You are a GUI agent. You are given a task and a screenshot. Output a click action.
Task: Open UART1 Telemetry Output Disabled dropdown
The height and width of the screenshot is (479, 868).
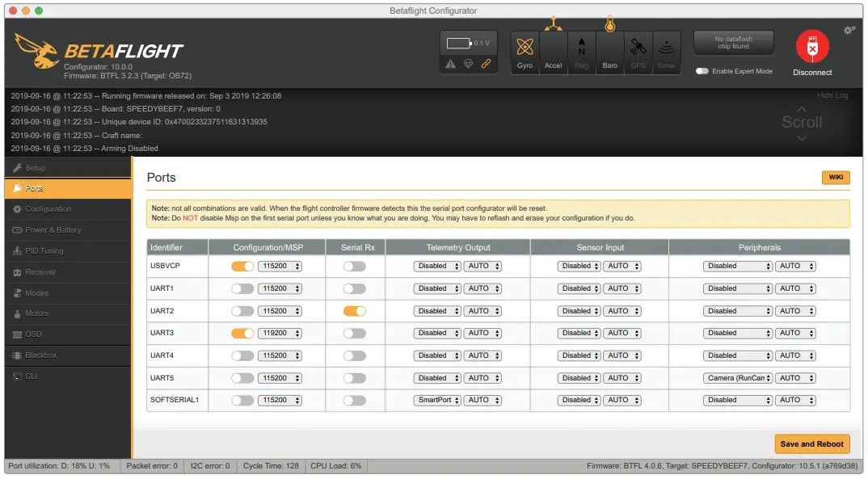click(437, 288)
